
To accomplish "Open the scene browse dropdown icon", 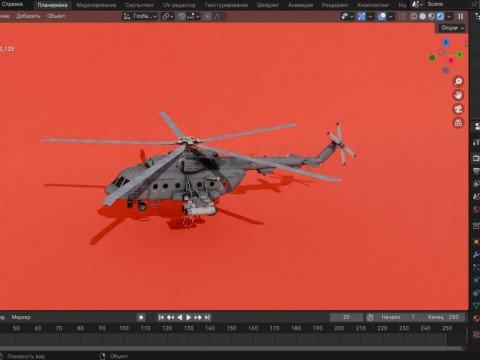I will tap(417, 4).
